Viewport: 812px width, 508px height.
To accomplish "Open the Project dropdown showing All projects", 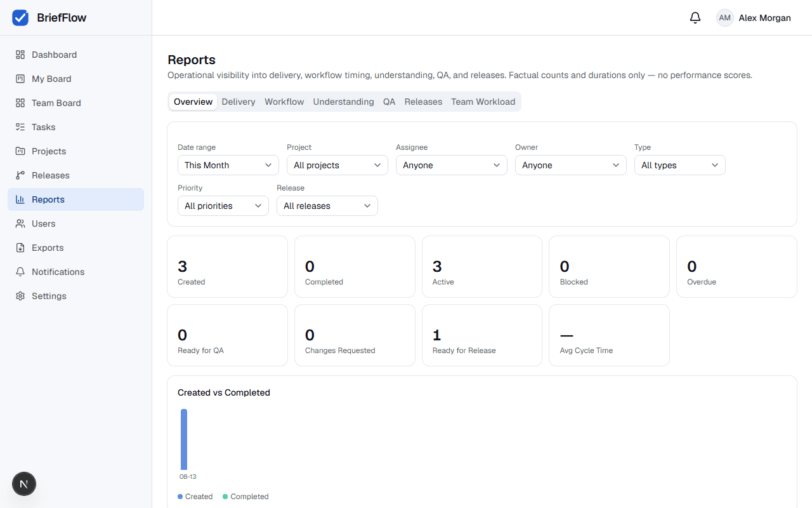I will (337, 165).
